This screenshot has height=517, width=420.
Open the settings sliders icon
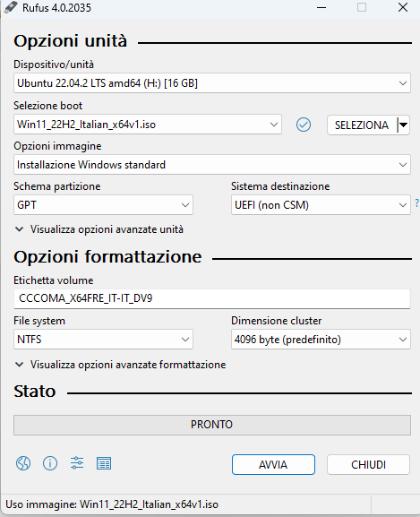tap(77, 463)
